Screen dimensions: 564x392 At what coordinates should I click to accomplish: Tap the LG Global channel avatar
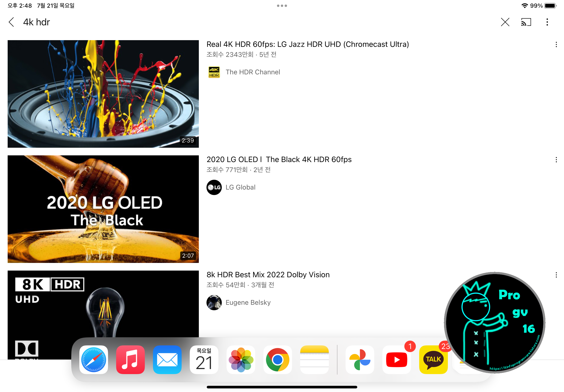tap(214, 187)
